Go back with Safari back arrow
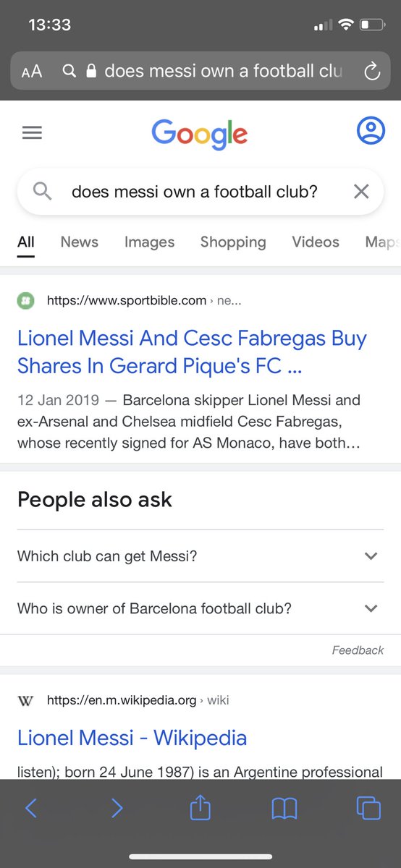The height and width of the screenshot is (868, 401). pos(30,808)
